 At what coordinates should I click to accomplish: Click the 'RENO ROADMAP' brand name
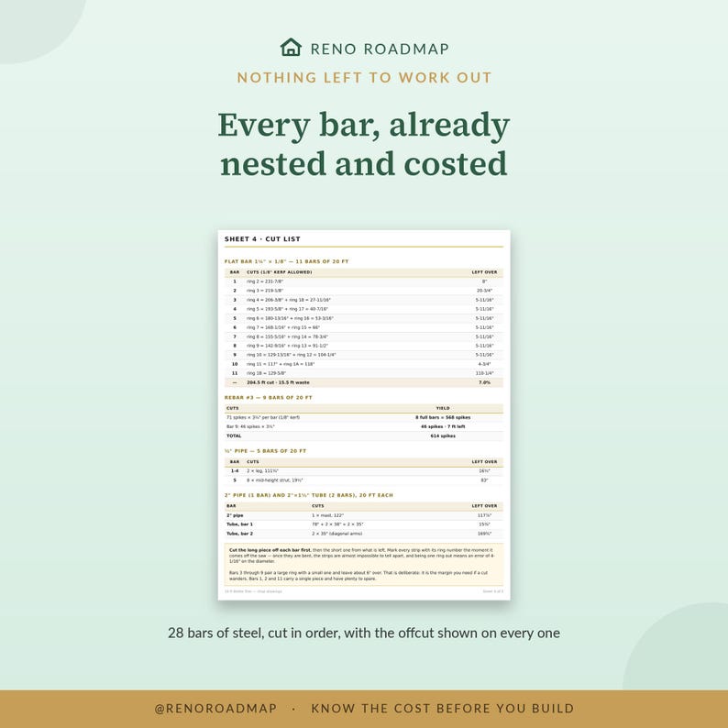pos(380,49)
